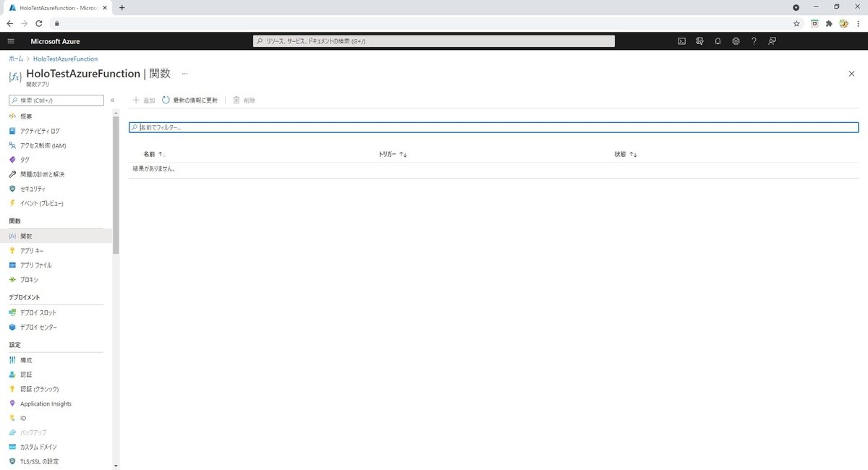Focus the sidebar 検索 (Ctrl+/) search box

point(56,101)
